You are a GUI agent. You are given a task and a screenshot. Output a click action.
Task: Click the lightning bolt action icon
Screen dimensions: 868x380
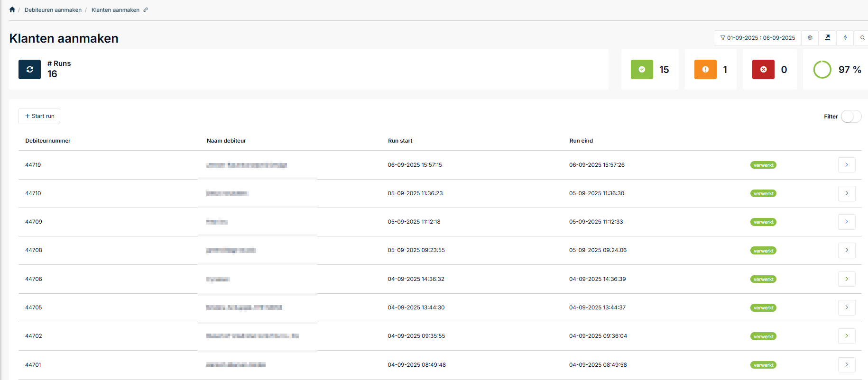(x=845, y=38)
